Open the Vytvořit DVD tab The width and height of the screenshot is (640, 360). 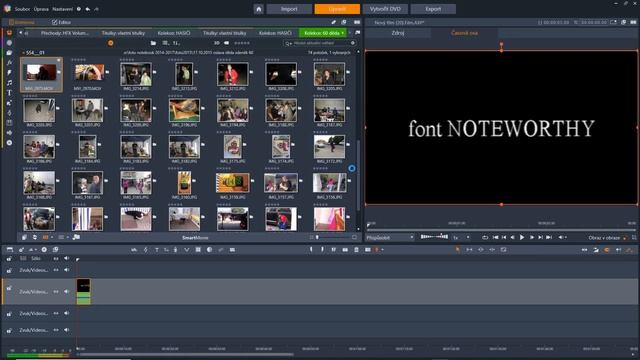[385, 9]
